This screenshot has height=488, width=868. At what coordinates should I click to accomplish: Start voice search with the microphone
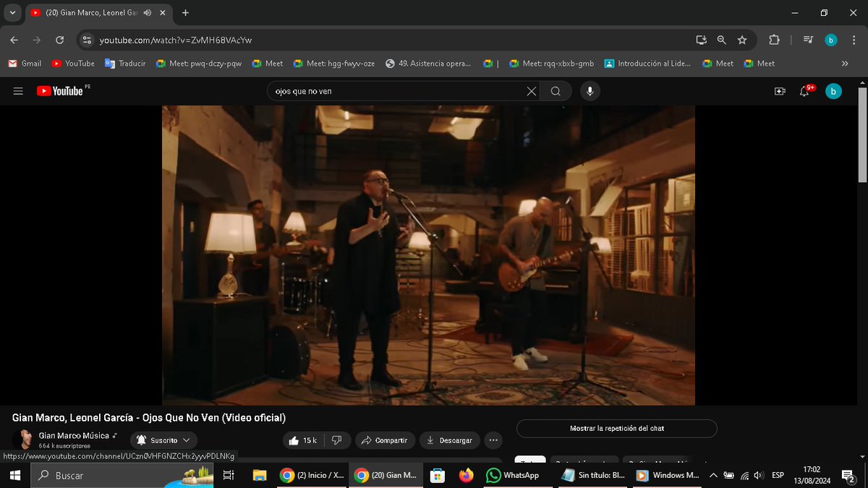click(590, 91)
